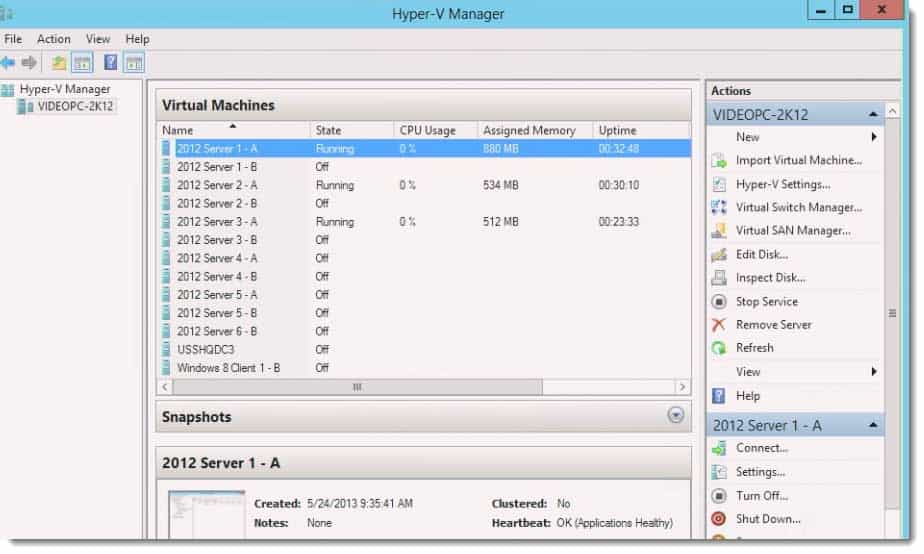Open Virtual Switch Manager... action
This screenshot has height=554, width=924.
point(798,207)
